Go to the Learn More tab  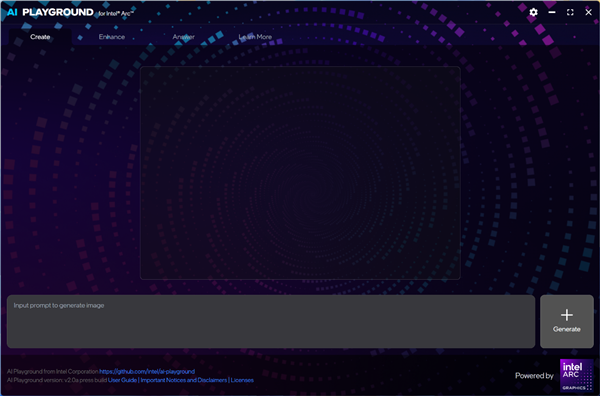(x=255, y=37)
